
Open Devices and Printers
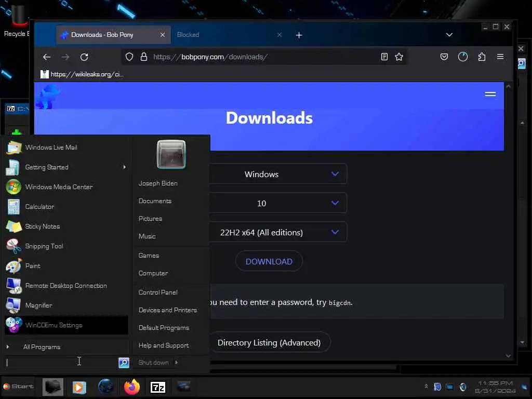pyautogui.click(x=168, y=310)
